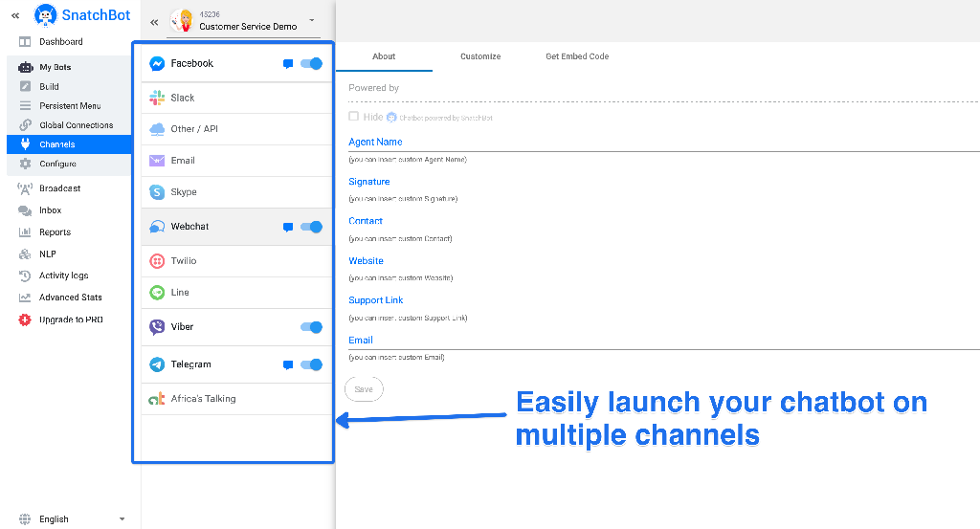This screenshot has height=529, width=980.
Task: Open My Bots in the sidebar
Action: [x=55, y=67]
